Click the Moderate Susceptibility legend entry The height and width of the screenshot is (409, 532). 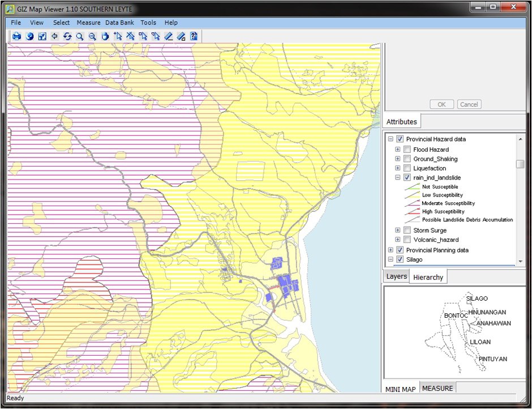pos(448,203)
